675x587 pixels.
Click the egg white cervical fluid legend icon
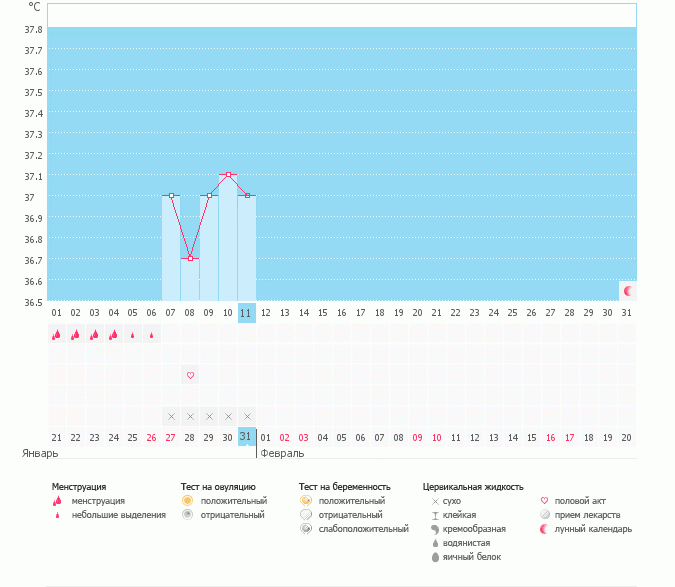click(435, 557)
